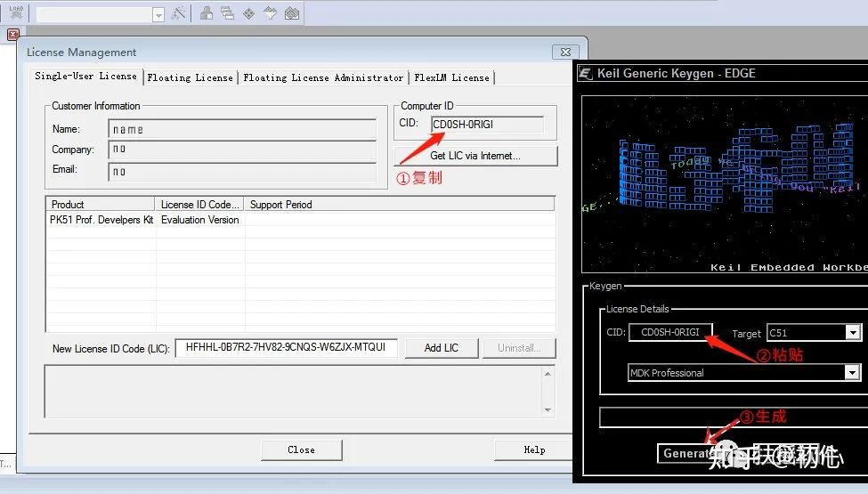The image size is (868, 494).
Task: Open the Target C51 dropdown in keygen
Action: [853, 333]
